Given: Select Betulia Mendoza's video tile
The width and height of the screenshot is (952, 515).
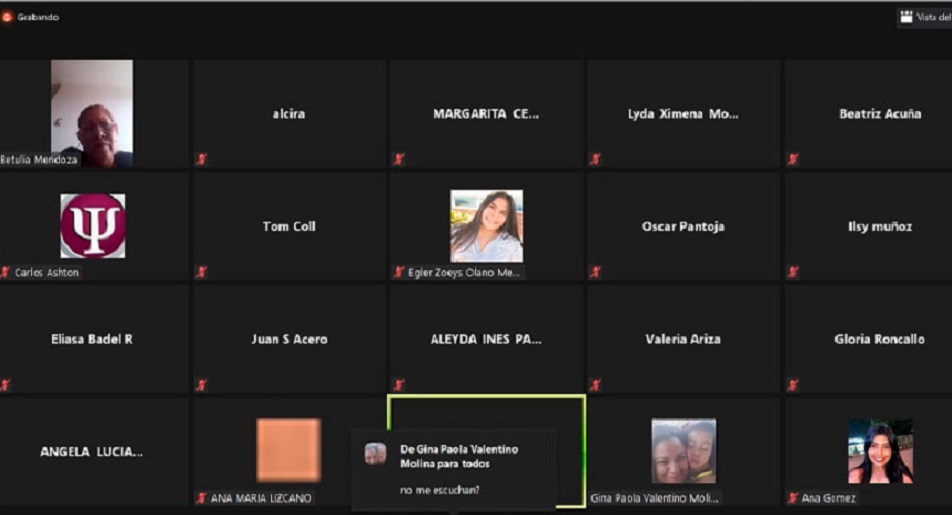Looking at the screenshot, I should 92,113.
